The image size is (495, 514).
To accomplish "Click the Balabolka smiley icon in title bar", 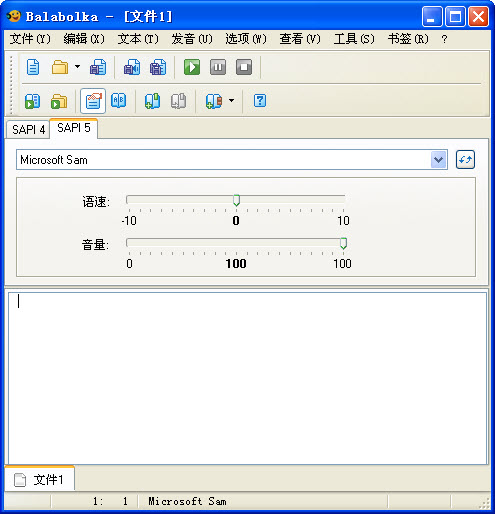I will (14, 16).
